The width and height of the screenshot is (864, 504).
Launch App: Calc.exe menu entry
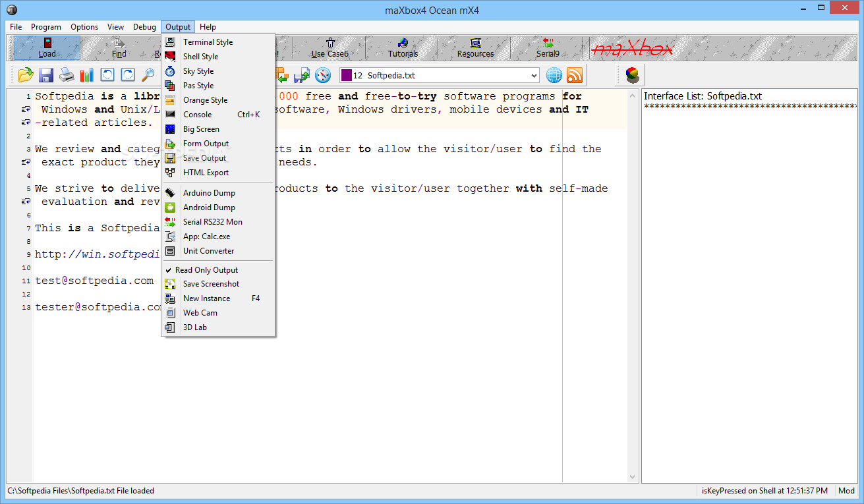pyautogui.click(x=219, y=237)
